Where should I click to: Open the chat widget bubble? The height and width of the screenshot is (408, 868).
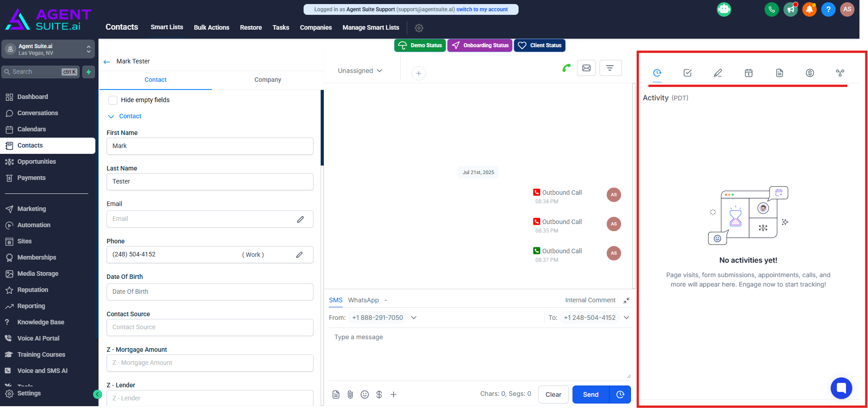tap(841, 388)
